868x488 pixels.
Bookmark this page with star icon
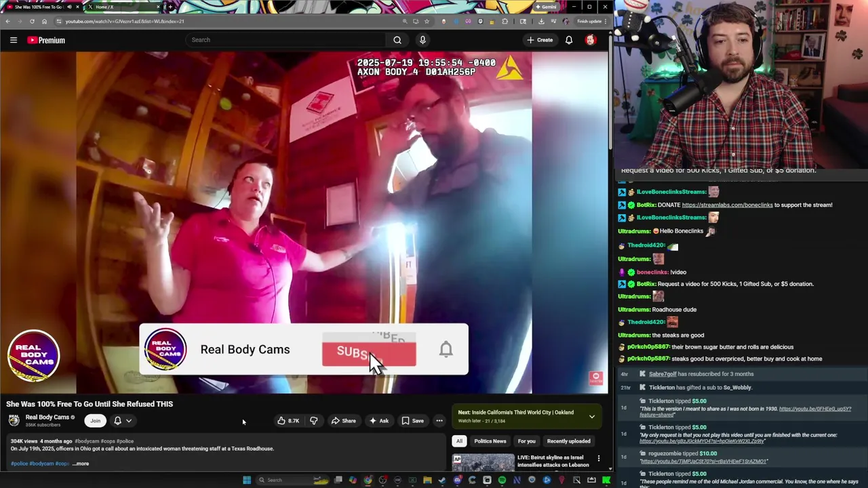(427, 21)
